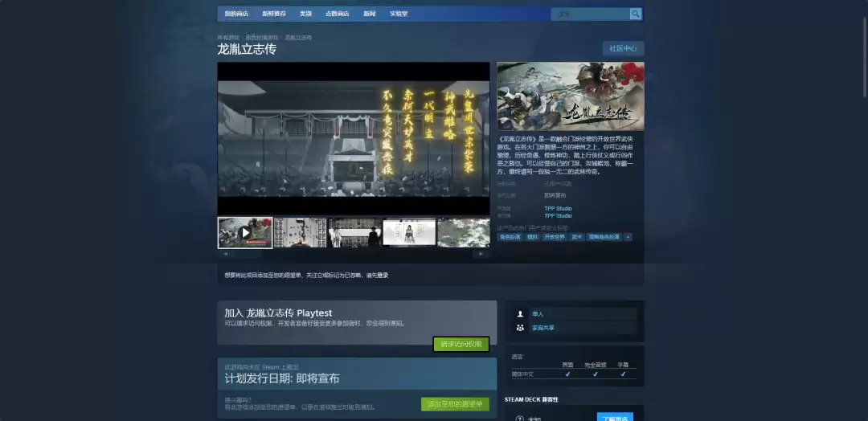Click the 登录 login link
The width and height of the screenshot is (868, 421).
(x=383, y=275)
